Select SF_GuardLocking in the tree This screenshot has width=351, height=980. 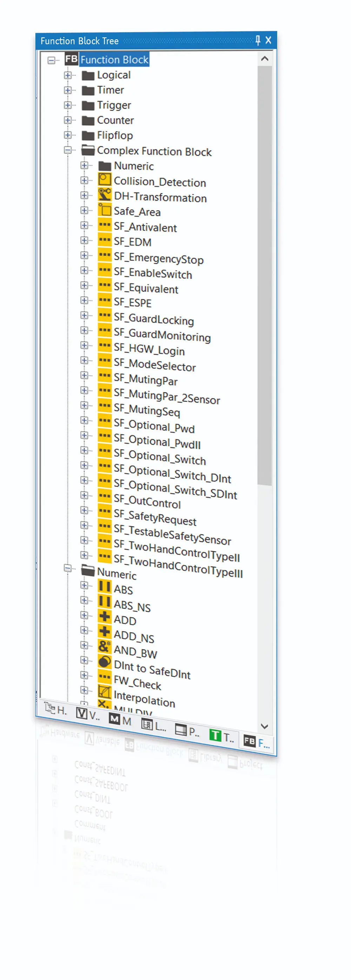coord(154,319)
